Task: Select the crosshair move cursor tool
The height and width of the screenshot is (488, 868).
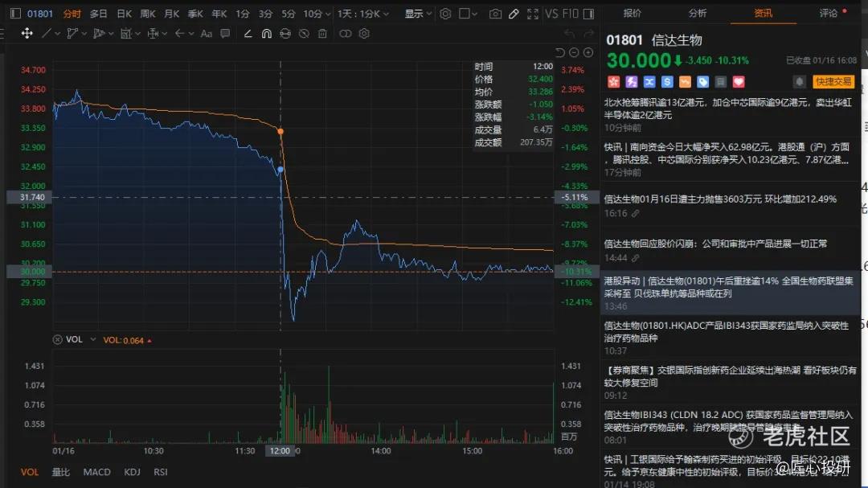Action: click(x=27, y=34)
